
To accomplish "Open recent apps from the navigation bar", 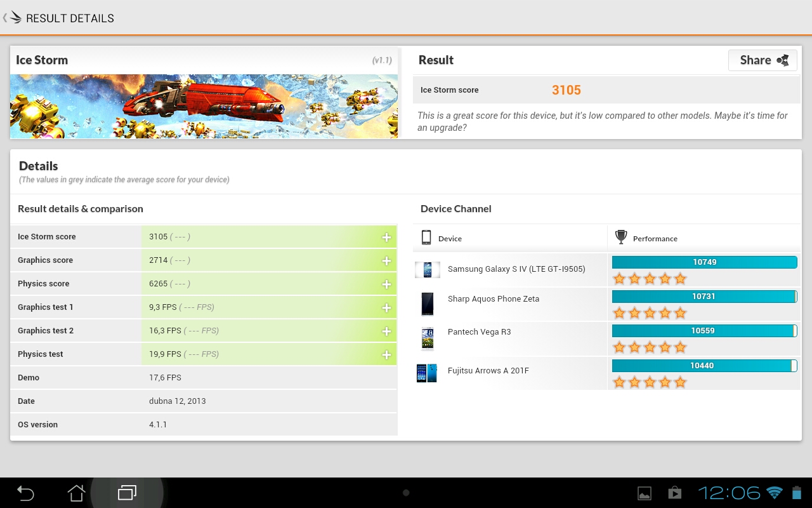I will 127,493.
